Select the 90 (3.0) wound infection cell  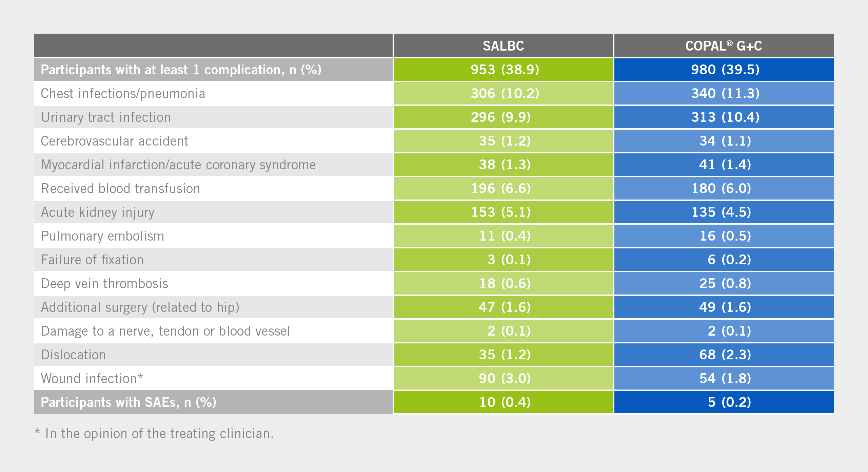click(505, 378)
